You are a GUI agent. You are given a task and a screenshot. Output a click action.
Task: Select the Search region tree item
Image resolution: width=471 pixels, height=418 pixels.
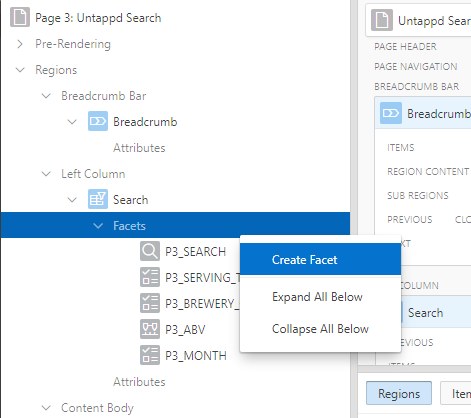tap(130, 200)
